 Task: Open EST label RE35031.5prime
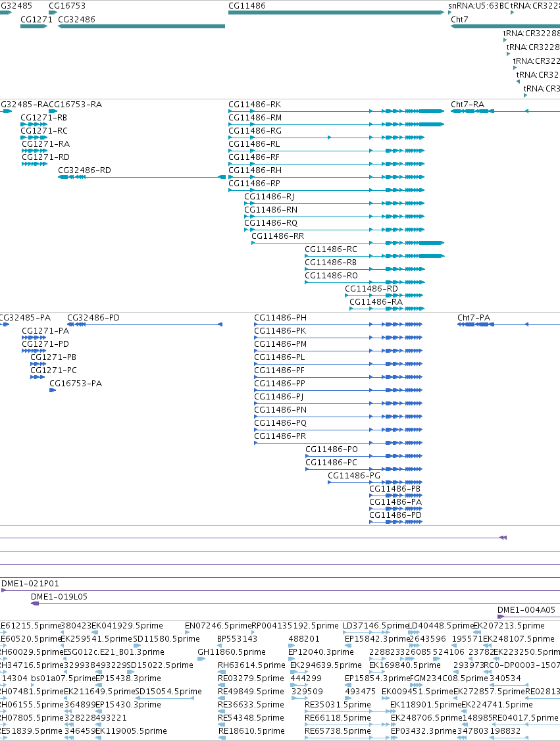[338, 705]
